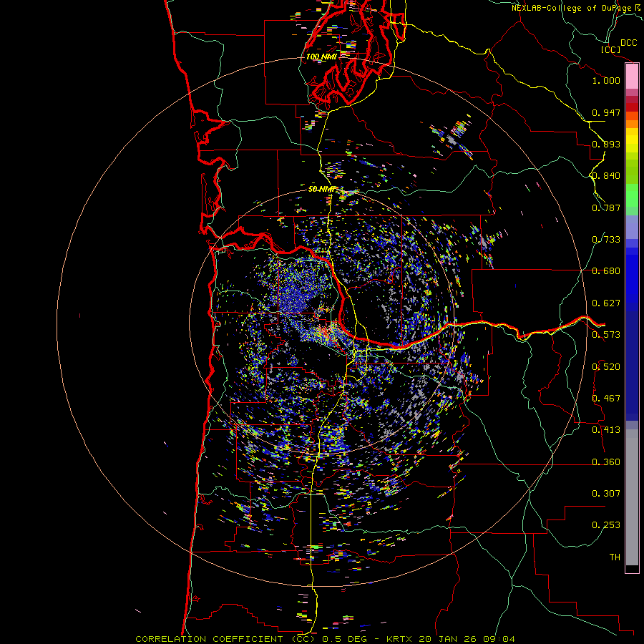
Task: Click the 0.787 scale value
Action: coord(606,208)
